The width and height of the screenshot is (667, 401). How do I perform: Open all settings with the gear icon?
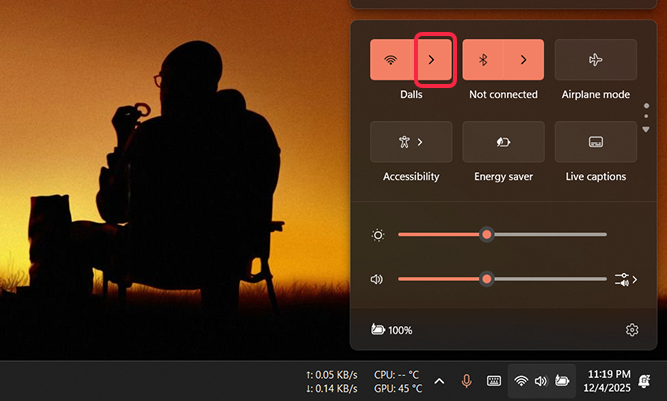point(632,330)
